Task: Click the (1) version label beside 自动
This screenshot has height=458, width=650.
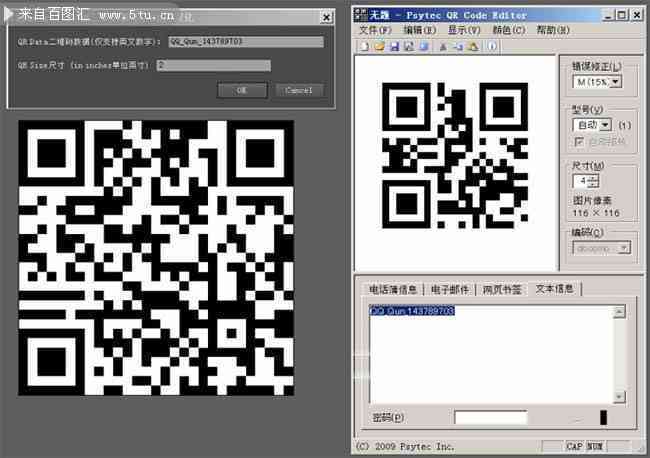Action: (624, 125)
